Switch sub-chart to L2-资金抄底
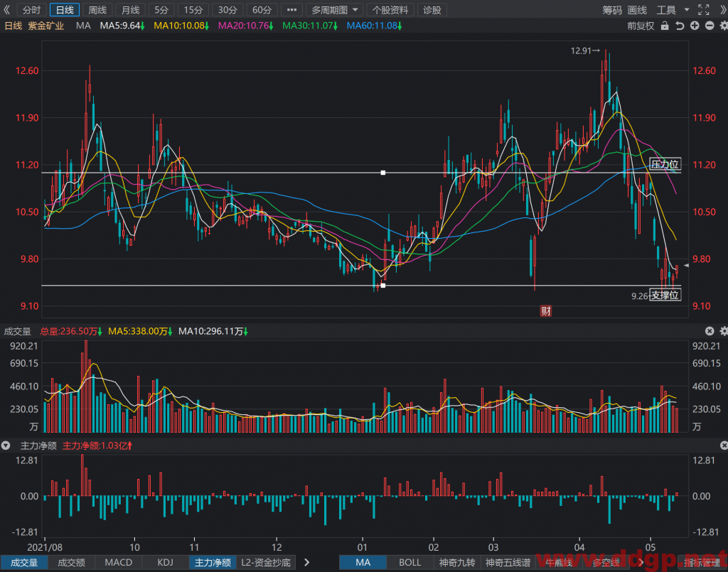This screenshot has height=572, width=728. click(266, 562)
